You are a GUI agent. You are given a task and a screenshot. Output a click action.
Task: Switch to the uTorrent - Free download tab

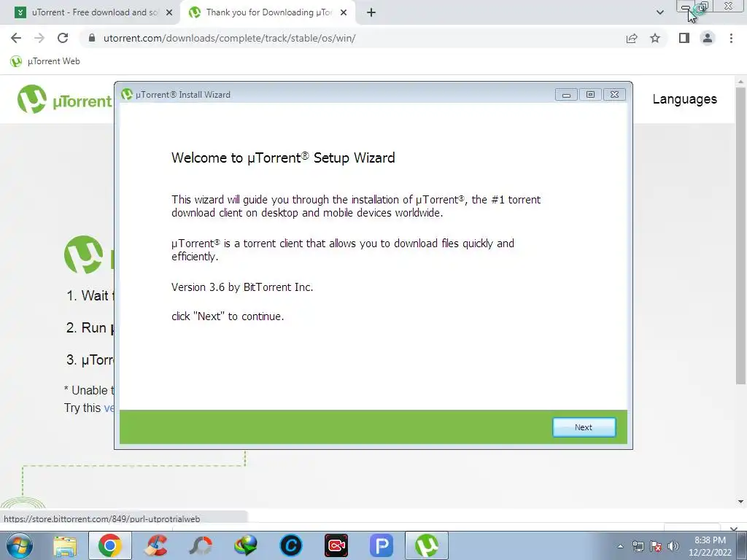pos(94,12)
